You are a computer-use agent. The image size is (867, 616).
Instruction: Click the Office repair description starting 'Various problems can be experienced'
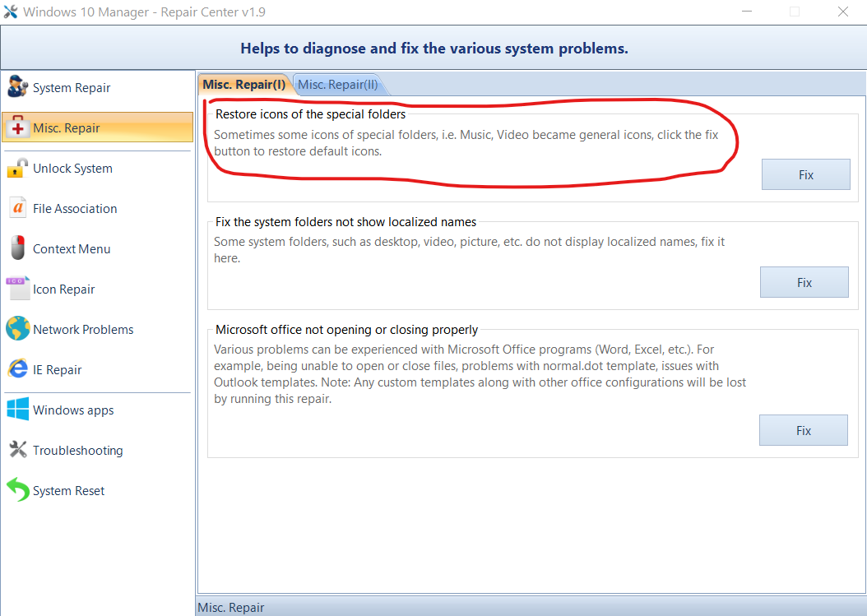480,374
